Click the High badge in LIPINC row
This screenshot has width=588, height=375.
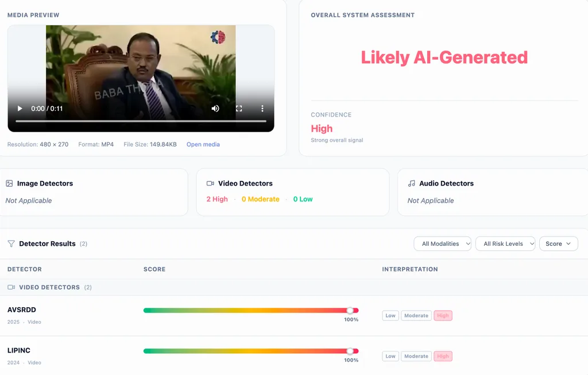click(443, 356)
